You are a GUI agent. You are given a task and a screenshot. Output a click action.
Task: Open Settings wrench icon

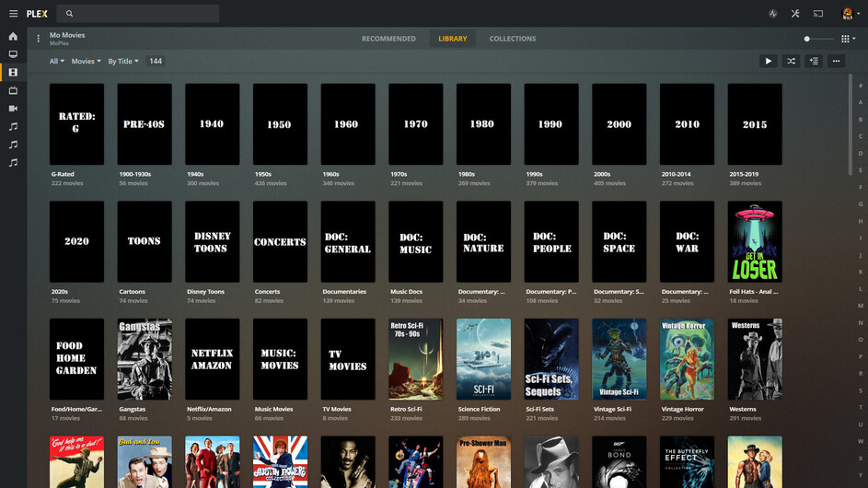point(795,13)
